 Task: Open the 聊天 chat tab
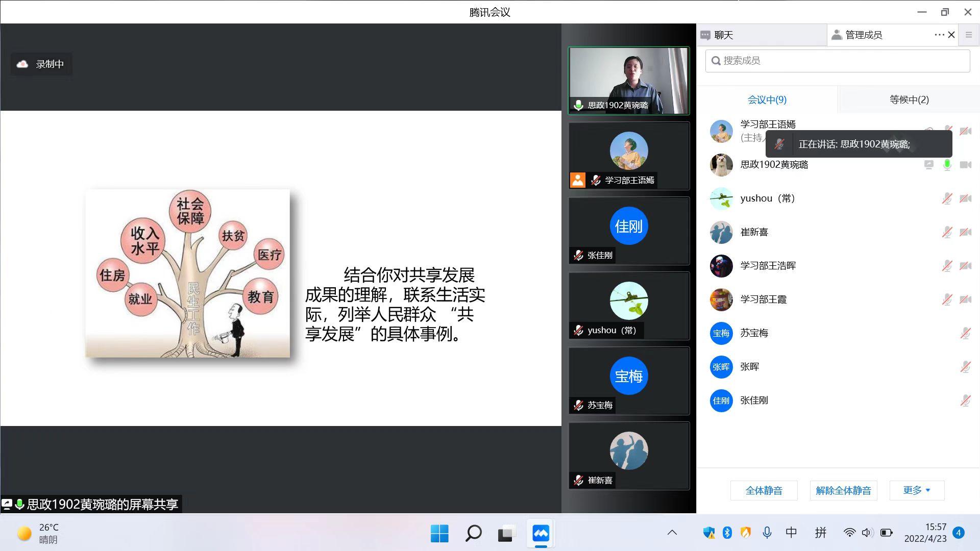tap(723, 35)
